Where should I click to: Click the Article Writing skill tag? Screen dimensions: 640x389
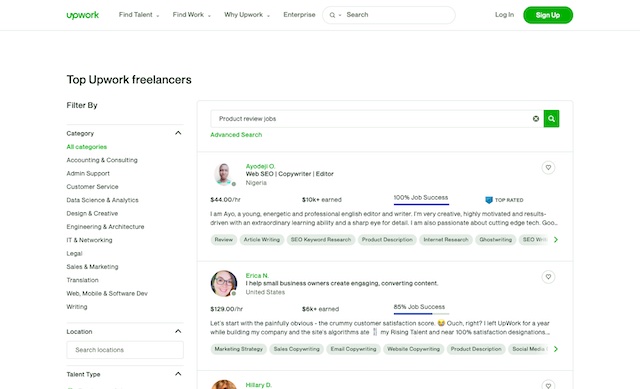(262, 240)
